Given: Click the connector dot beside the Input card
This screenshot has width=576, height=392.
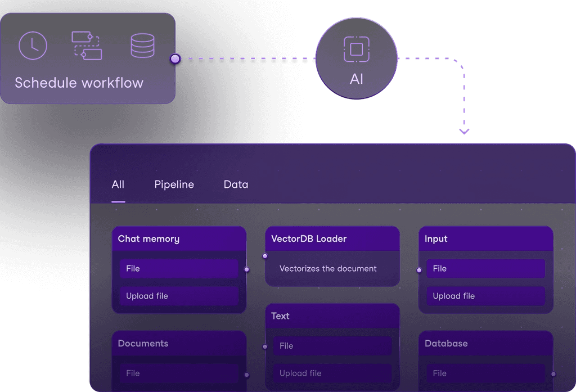Looking at the screenshot, I should click(x=418, y=271).
